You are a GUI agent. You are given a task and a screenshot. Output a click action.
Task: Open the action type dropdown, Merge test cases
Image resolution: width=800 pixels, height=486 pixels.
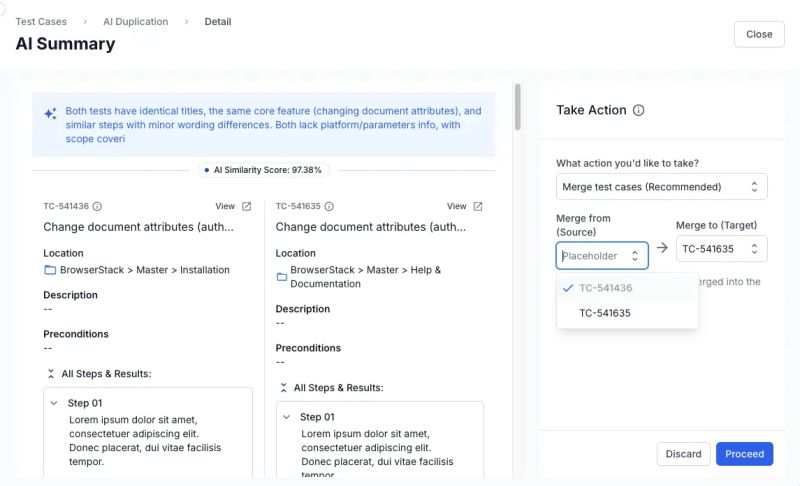(x=661, y=187)
